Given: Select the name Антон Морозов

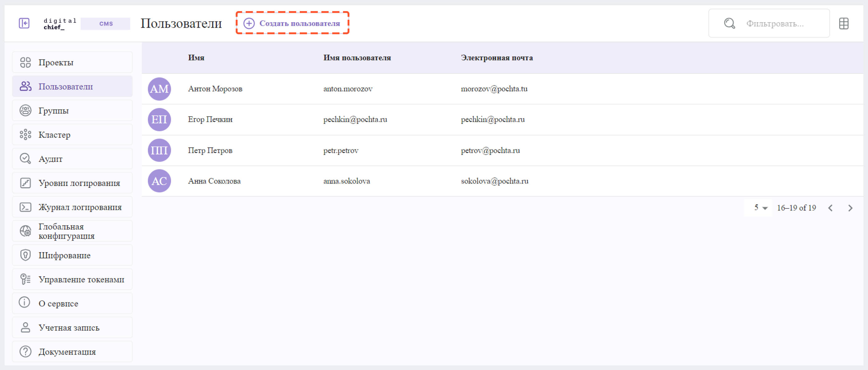Looking at the screenshot, I should point(215,89).
